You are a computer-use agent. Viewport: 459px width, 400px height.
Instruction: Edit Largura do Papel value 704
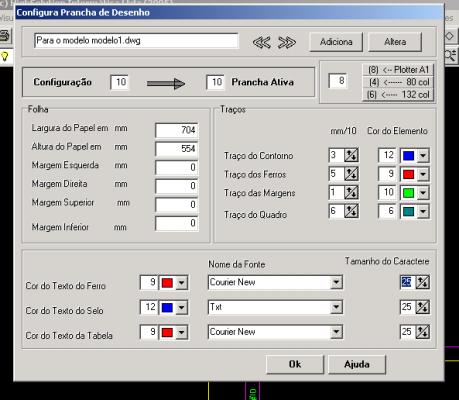tap(177, 130)
